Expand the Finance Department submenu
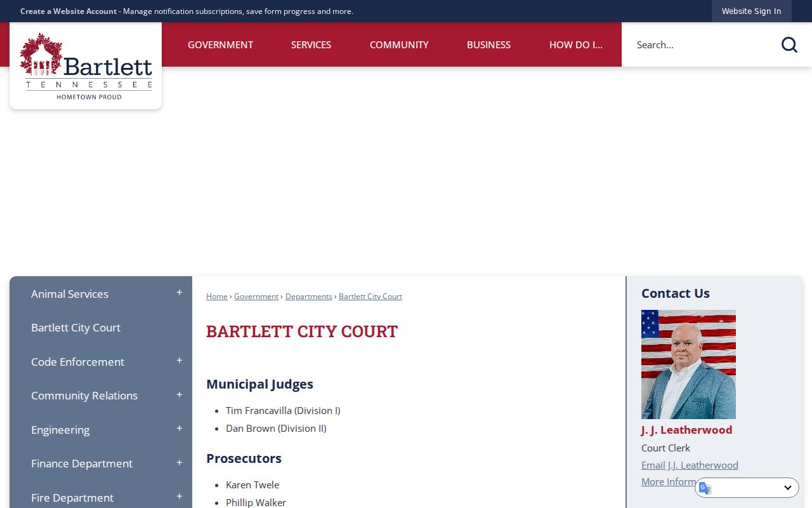Image resolution: width=812 pixels, height=508 pixels. coord(180,463)
